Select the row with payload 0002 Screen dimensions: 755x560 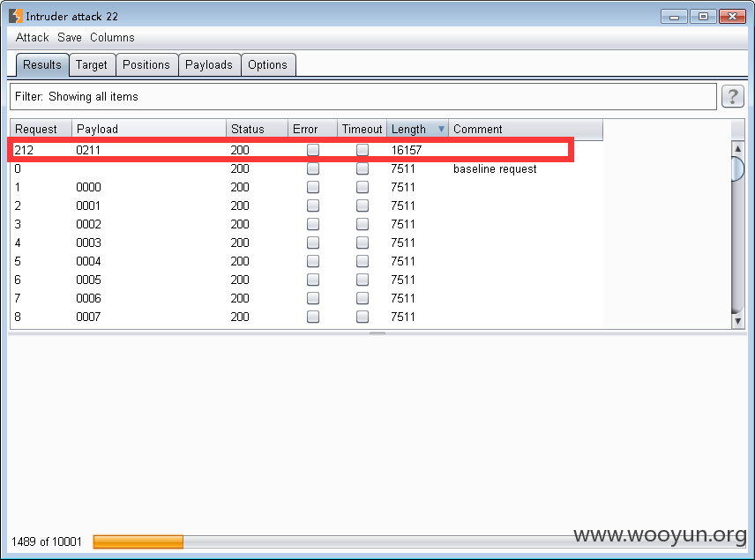(306, 224)
